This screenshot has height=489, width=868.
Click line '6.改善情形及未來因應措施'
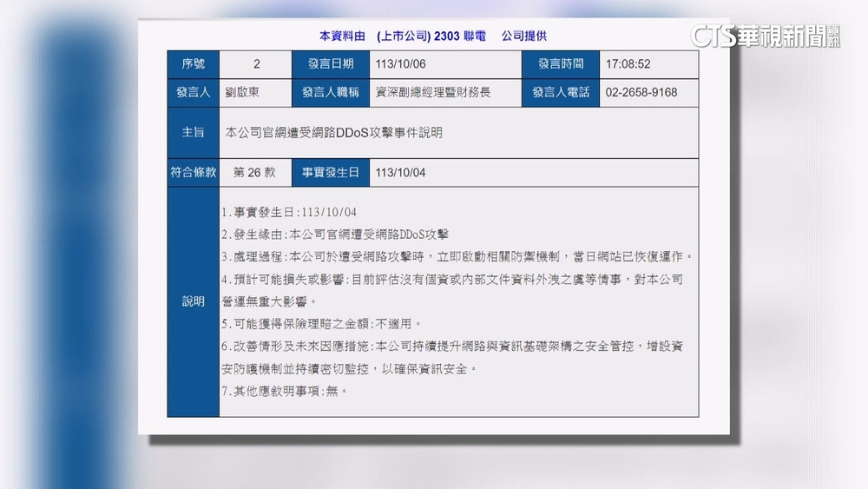point(452,347)
